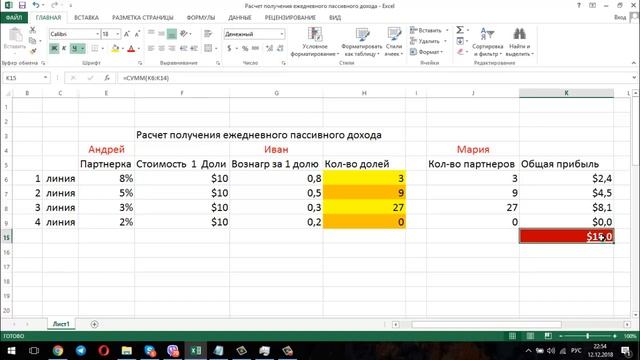Image resolution: width=640 pixels, height=360 pixels.
Task: Toggle Bottom Align button
Action: click(x=171, y=34)
